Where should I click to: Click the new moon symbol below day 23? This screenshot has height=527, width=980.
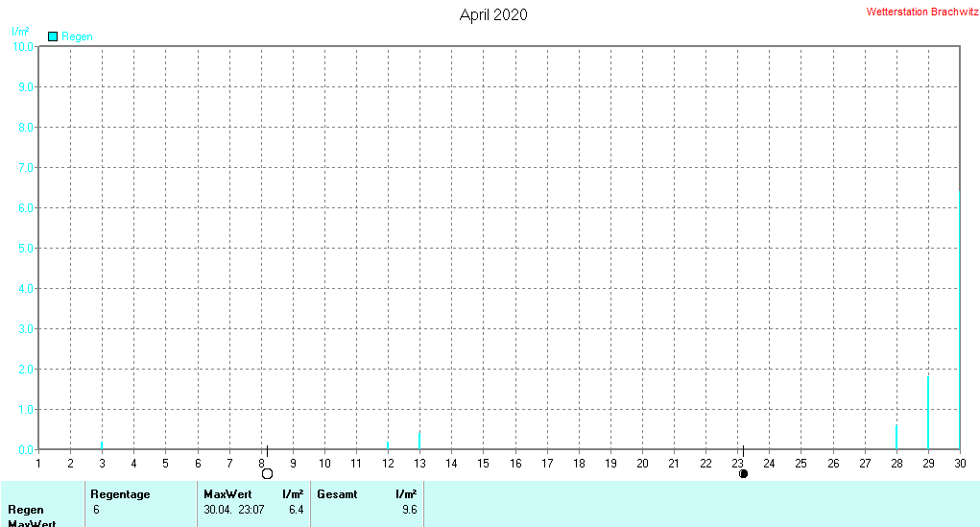pyautogui.click(x=743, y=474)
